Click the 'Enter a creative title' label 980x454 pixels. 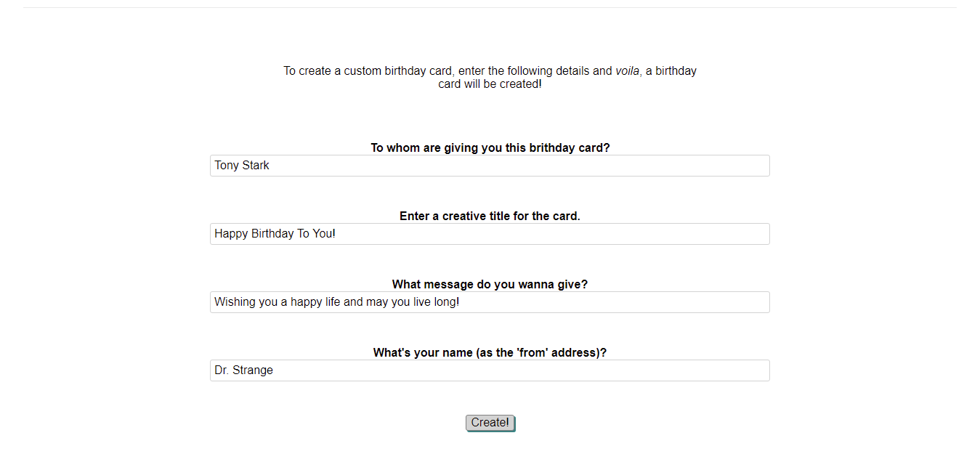pyautogui.click(x=490, y=216)
